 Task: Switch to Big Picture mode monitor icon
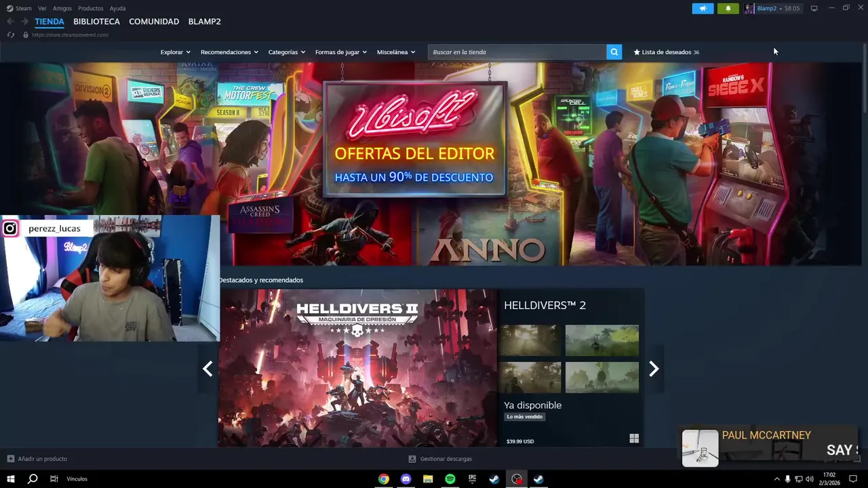814,8
